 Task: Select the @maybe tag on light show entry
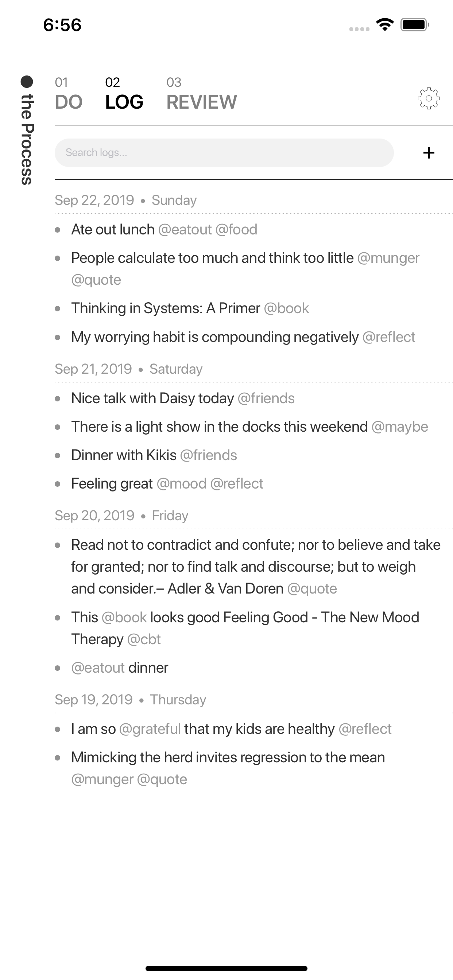(x=400, y=427)
